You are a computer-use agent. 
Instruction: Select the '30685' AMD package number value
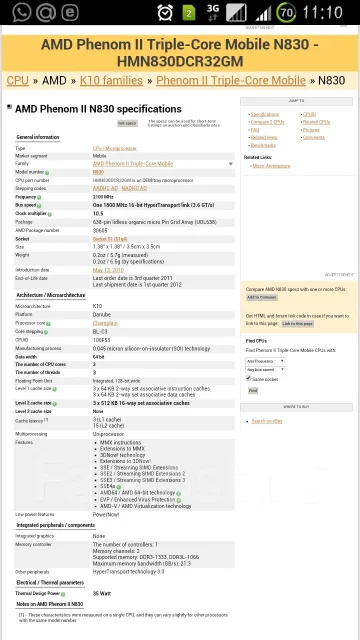[x=100, y=230]
